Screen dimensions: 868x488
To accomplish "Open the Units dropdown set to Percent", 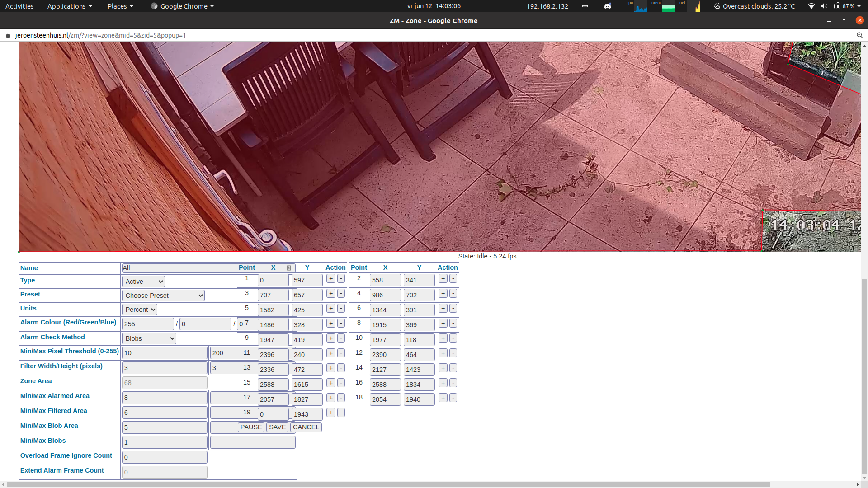I will [x=139, y=310].
